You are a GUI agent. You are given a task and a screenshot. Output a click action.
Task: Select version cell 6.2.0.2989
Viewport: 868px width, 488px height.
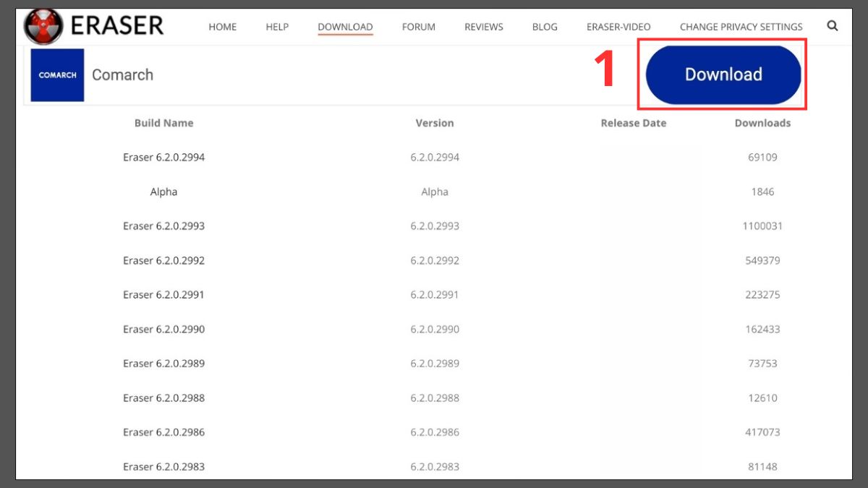point(435,363)
